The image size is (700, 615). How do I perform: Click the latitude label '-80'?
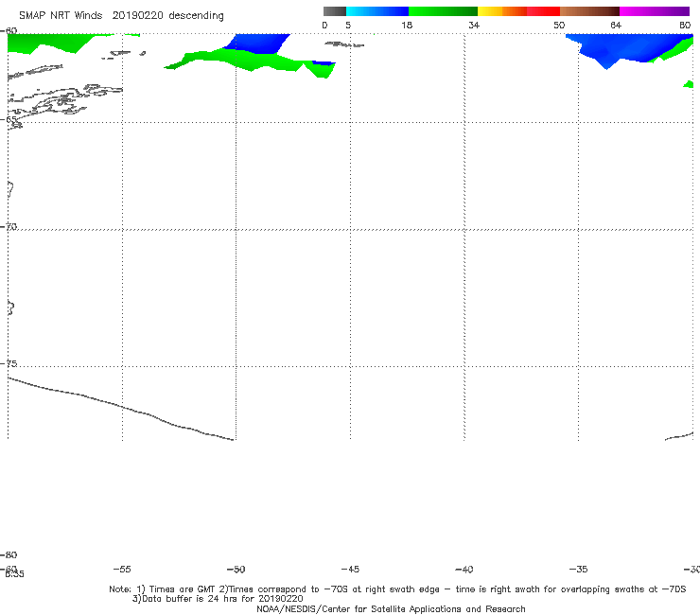coord(9,555)
